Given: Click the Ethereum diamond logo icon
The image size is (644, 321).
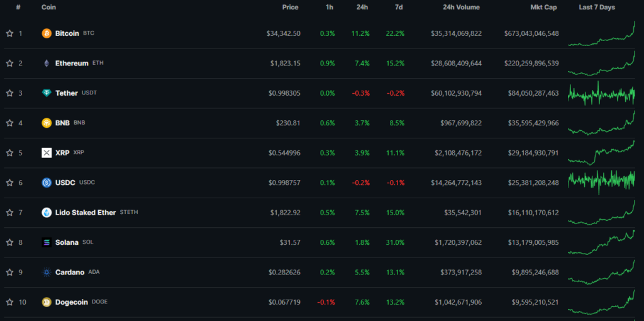Looking at the screenshot, I should 47,63.
